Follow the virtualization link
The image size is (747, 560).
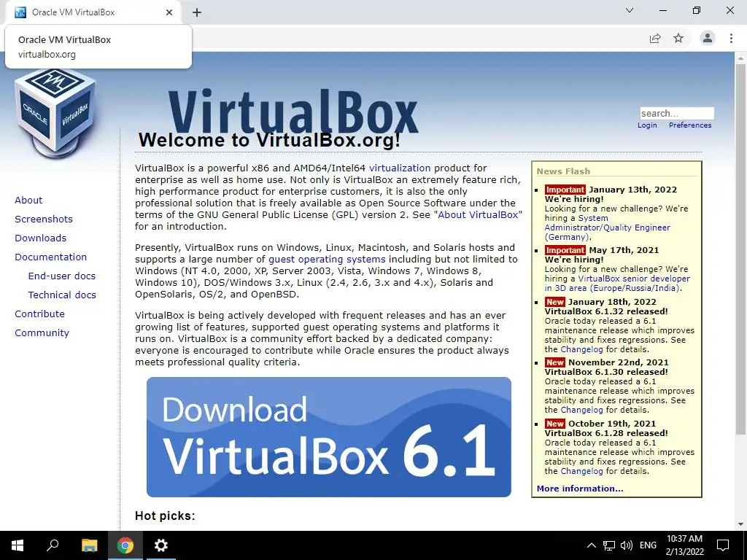[x=400, y=168]
